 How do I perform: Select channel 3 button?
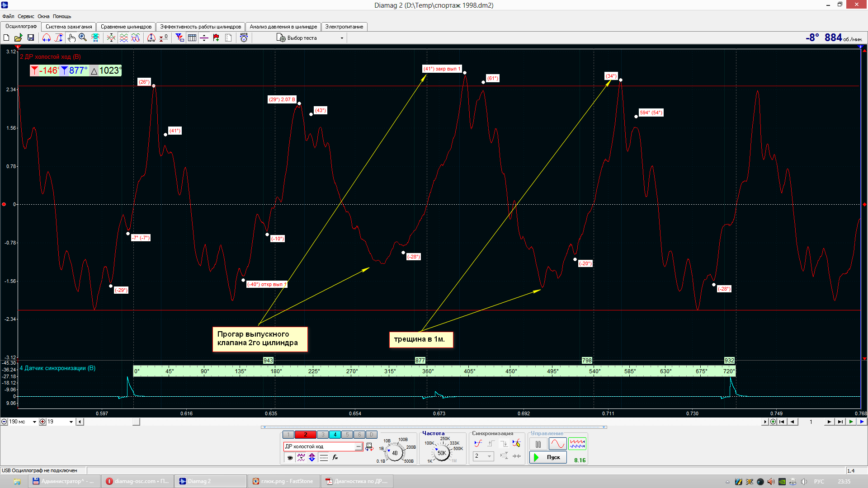(323, 435)
